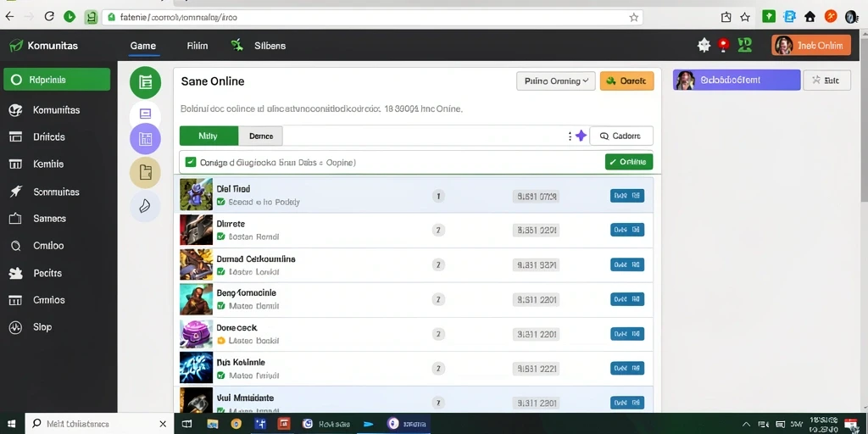
Task: Open the tan document icon circle
Action: [x=145, y=172]
